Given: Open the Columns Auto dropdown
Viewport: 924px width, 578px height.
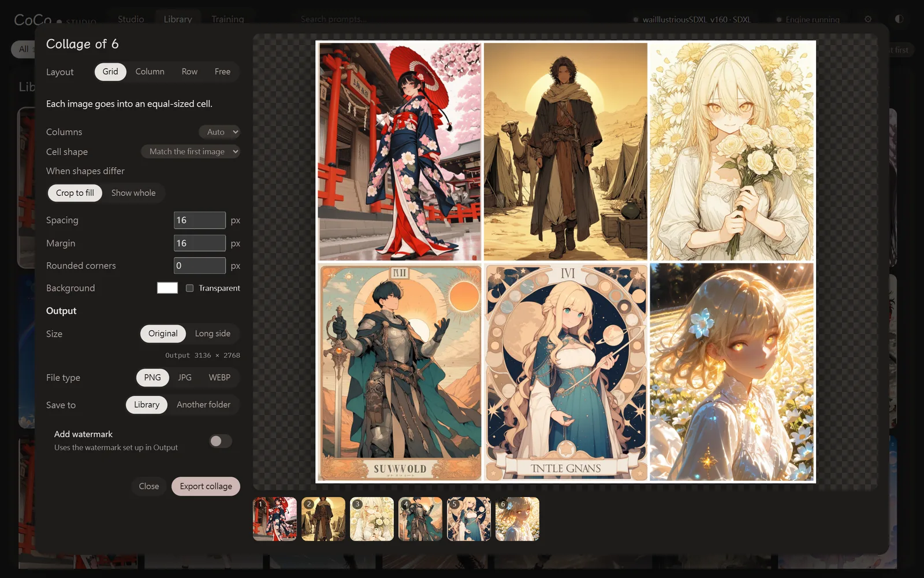Looking at the screenshot, I should click(x=219, y=132).
